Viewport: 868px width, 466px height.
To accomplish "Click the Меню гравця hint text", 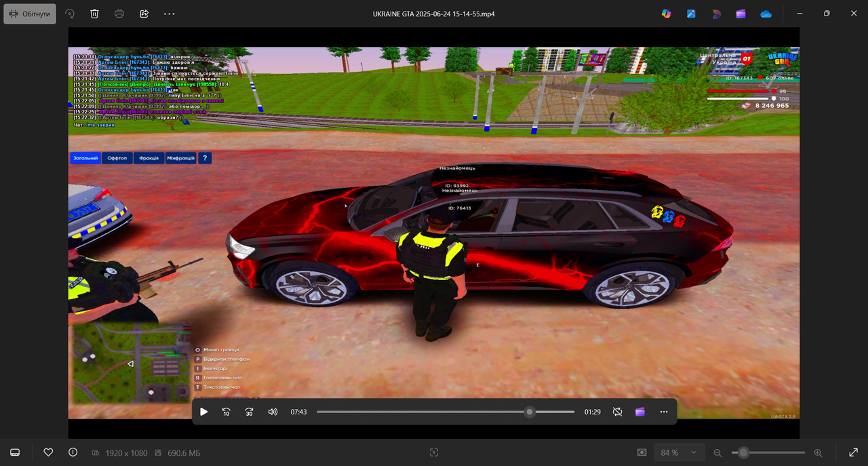I will coord(220,350).
